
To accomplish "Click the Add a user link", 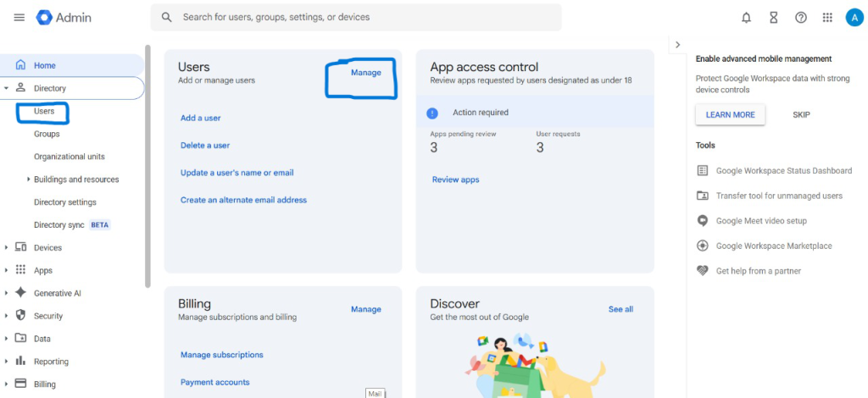I will pos(200,118).
